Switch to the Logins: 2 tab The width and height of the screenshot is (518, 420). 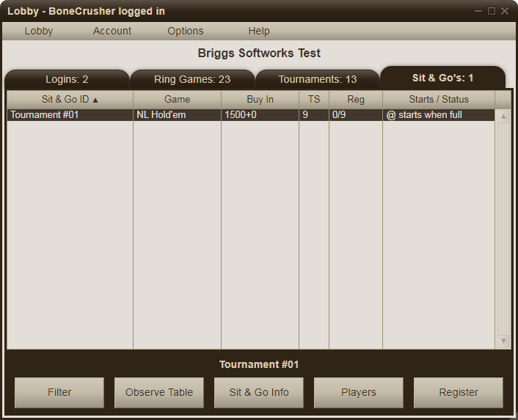pyautogui.click(x=67, y=79)
